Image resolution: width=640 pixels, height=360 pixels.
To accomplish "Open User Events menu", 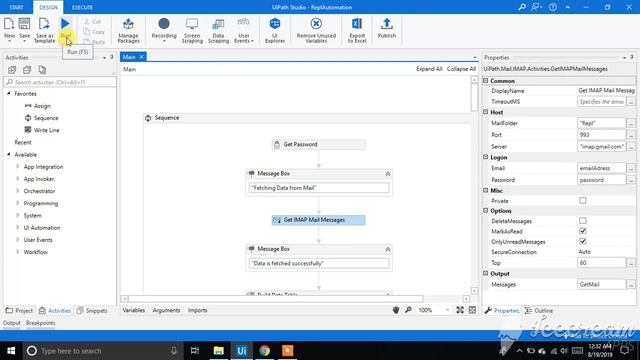I will coord(244,30).
